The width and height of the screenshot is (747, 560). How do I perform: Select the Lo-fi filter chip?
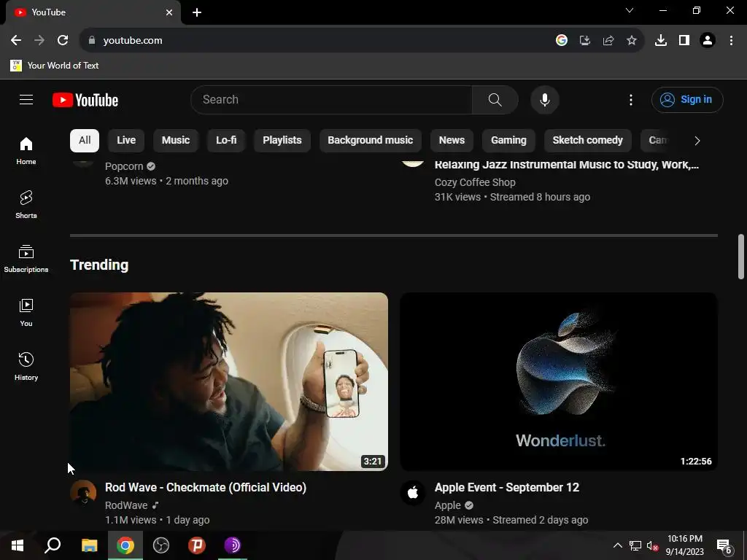(226, 141)
